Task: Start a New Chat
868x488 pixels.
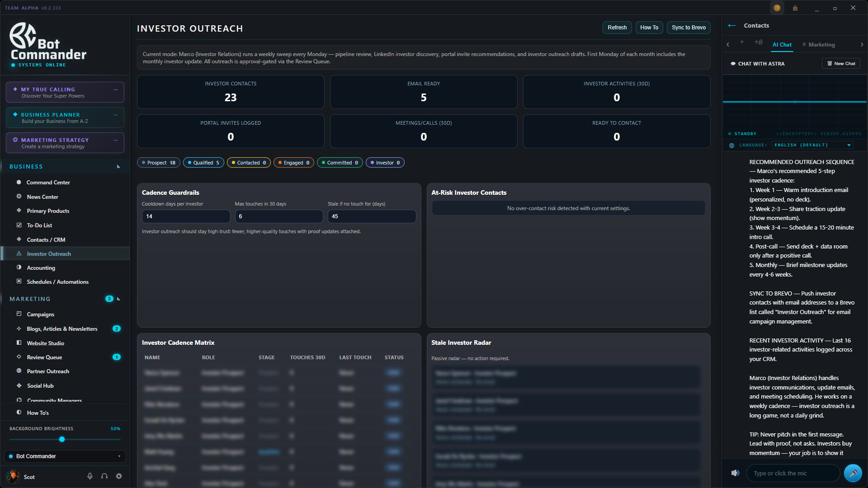Action: (x=841, y=64)
